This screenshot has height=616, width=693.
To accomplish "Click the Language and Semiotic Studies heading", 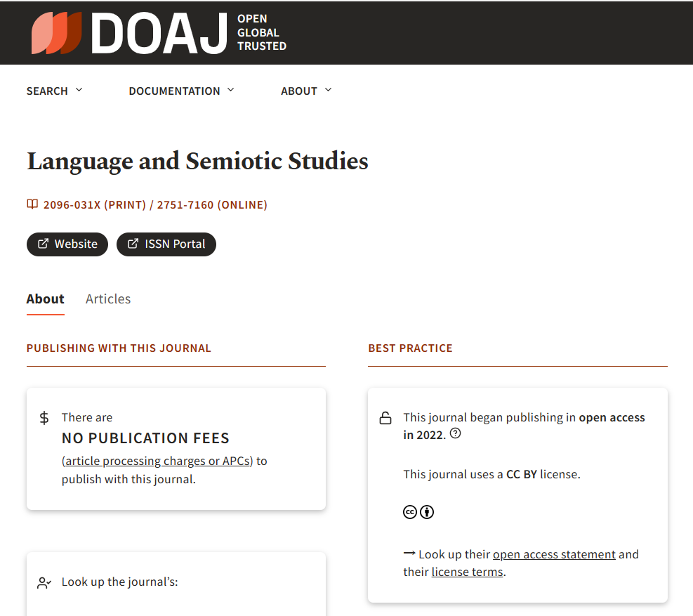I will pyautogui.click(x=197, y=161).
